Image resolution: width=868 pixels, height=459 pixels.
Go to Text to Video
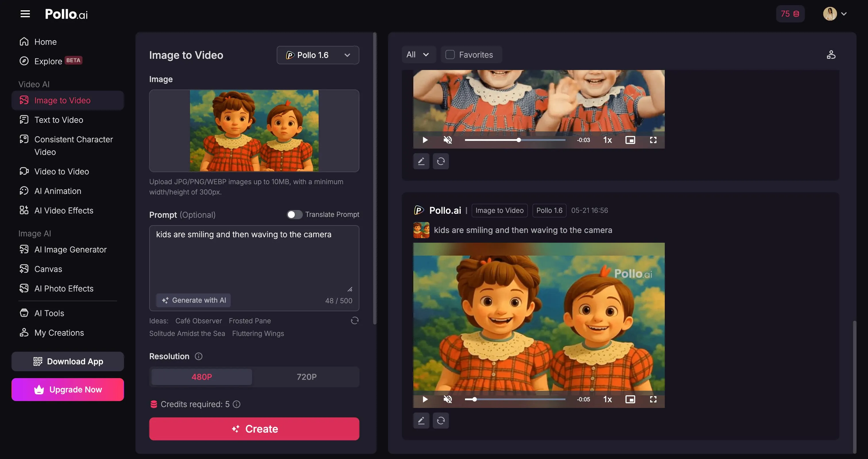pos(59,120)
